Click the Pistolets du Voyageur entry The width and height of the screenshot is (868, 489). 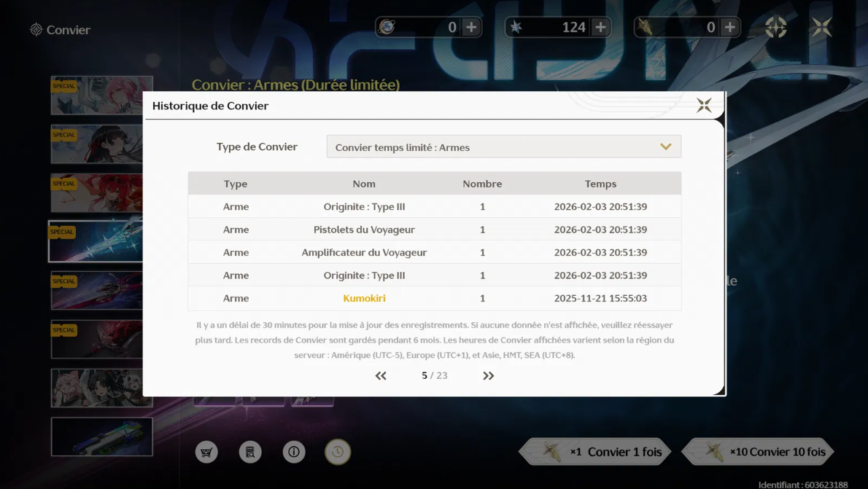364,230
